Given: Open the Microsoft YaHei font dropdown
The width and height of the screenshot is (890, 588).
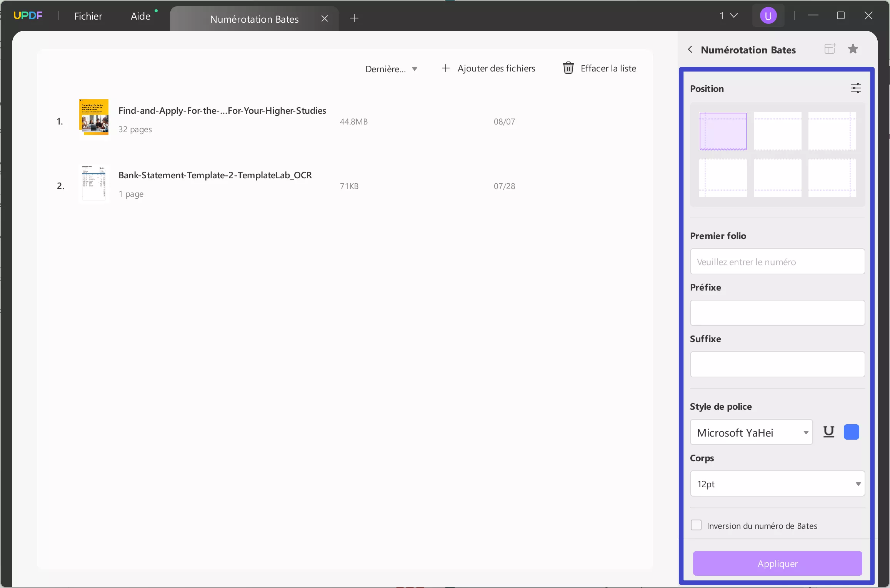Looking at the screenshot, I should 751,432.
